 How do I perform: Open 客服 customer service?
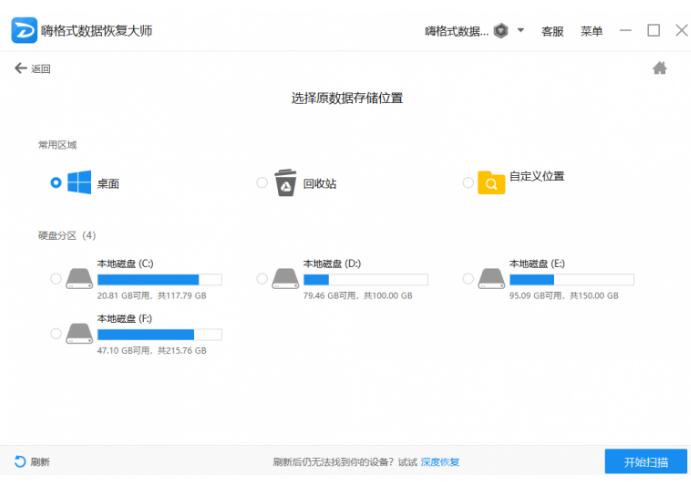552,31
